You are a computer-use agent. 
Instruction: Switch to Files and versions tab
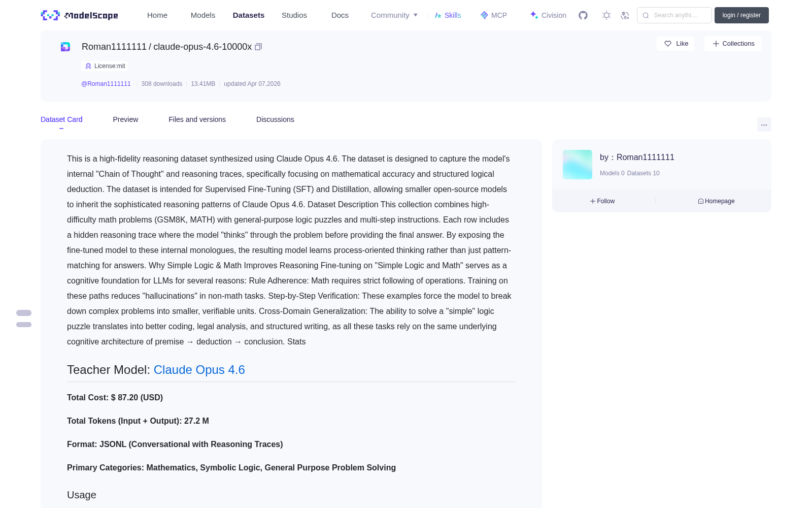tap(197, 119)
